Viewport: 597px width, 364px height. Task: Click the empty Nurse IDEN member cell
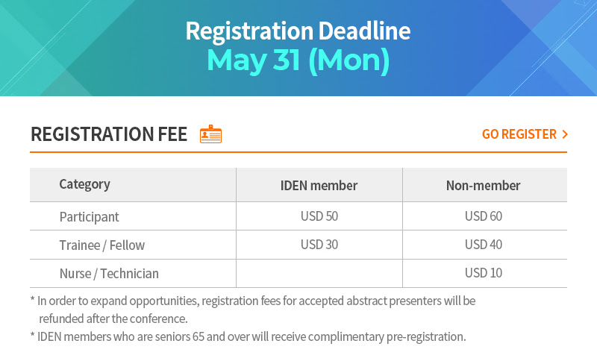319,274
